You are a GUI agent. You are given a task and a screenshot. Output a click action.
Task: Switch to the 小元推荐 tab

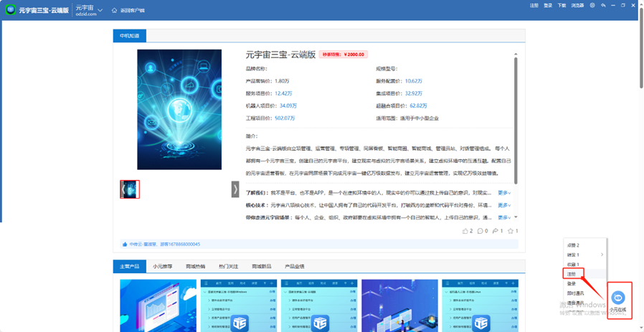coord(163,266)
